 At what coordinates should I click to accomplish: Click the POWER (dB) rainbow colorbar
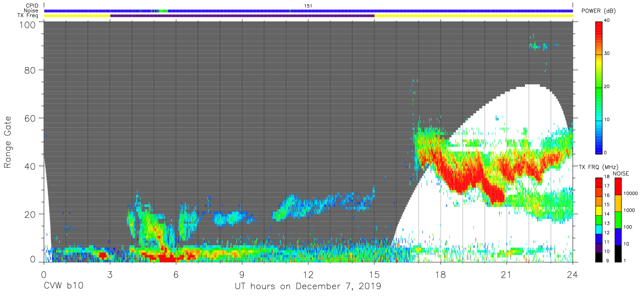tap(599, 87)
